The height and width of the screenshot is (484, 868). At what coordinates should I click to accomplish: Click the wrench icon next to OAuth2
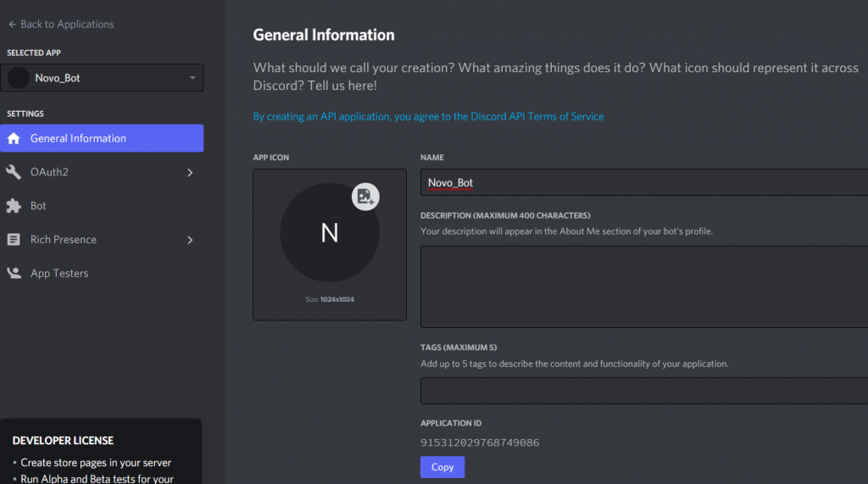14,172
